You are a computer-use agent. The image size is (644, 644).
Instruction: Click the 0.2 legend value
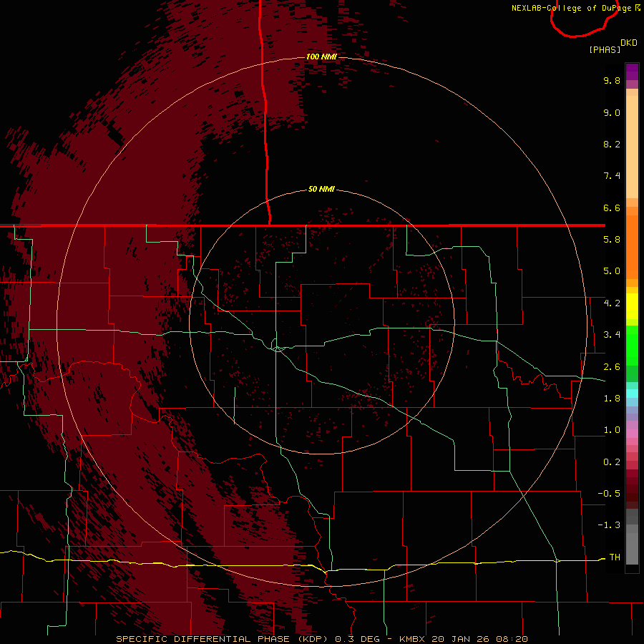(x=612, y=462)
